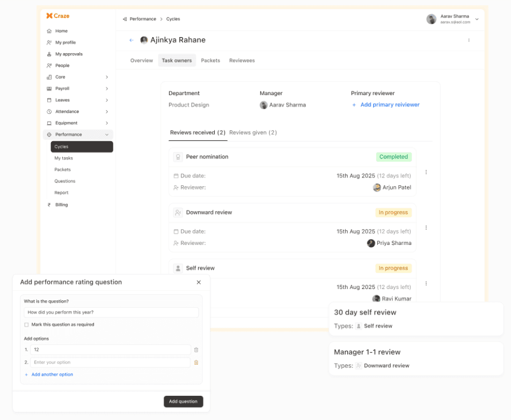Click the Craze logo

(57, 16)
